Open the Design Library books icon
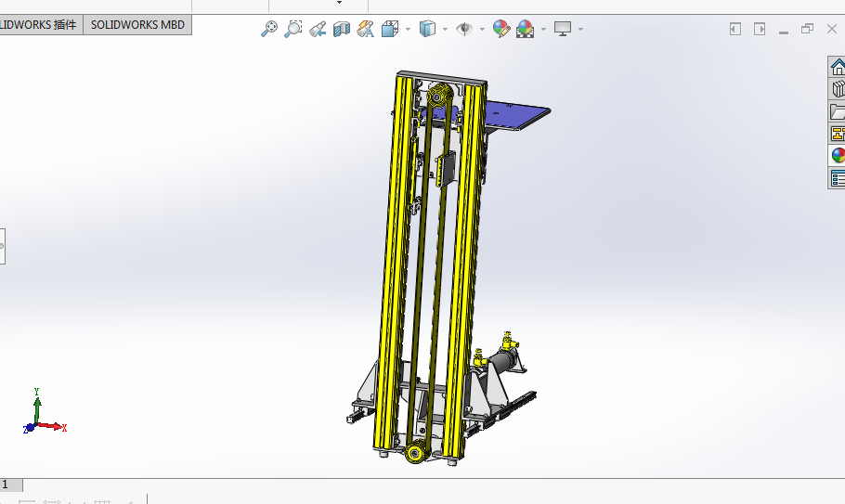The width and height of the screenshot is (845, 504). click(837, 89)
